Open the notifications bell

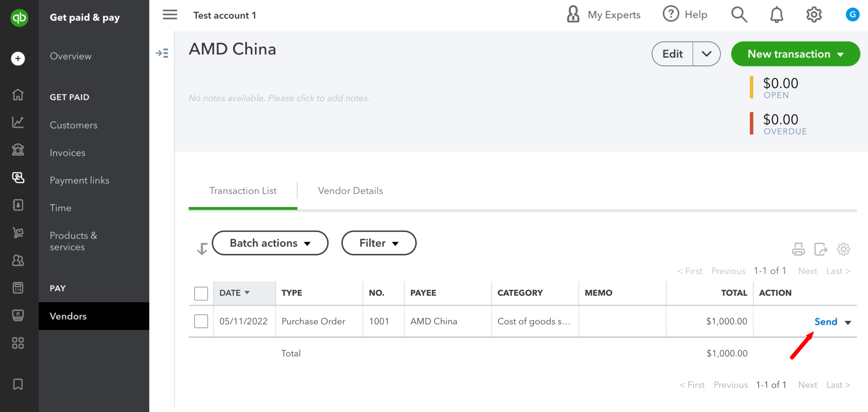point(777,14)
